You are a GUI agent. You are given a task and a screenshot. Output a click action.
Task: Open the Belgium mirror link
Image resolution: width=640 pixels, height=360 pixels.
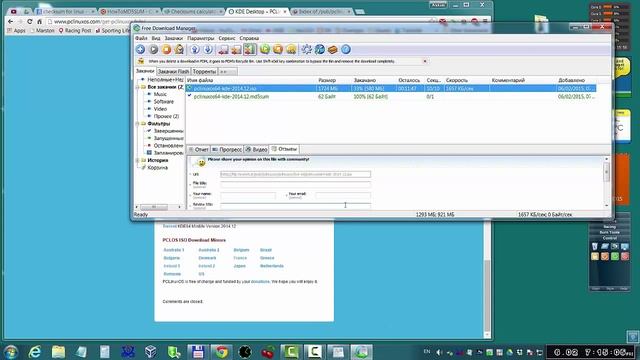pos(241,250)
